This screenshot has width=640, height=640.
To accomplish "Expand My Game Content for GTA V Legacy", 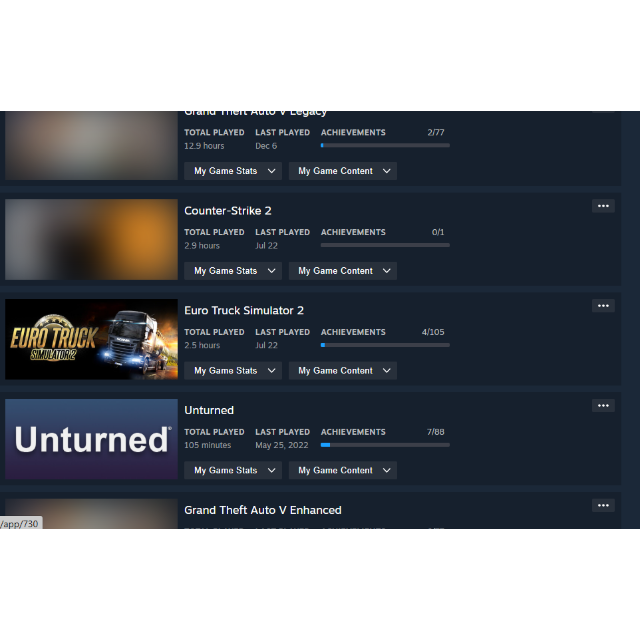I will click(342, 171).
